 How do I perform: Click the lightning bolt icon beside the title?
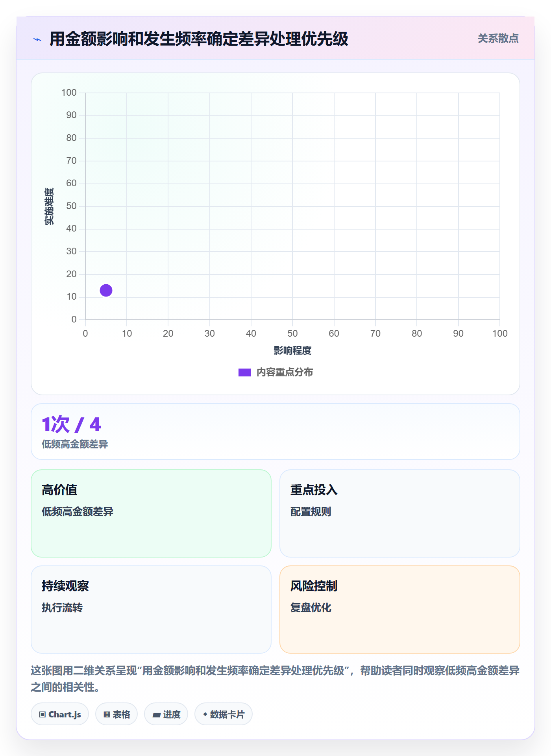37,39
